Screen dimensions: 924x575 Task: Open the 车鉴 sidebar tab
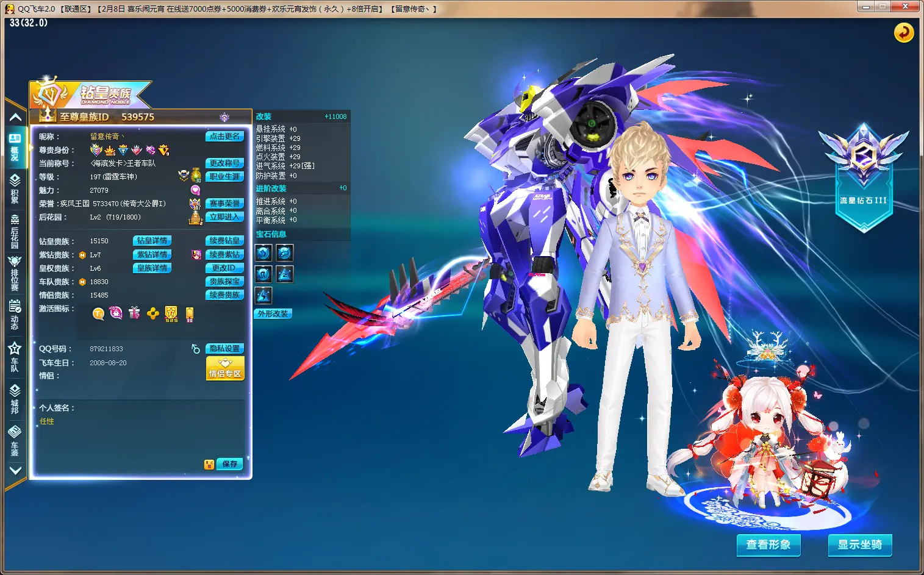pyautogui.click(x=15, y=440)
